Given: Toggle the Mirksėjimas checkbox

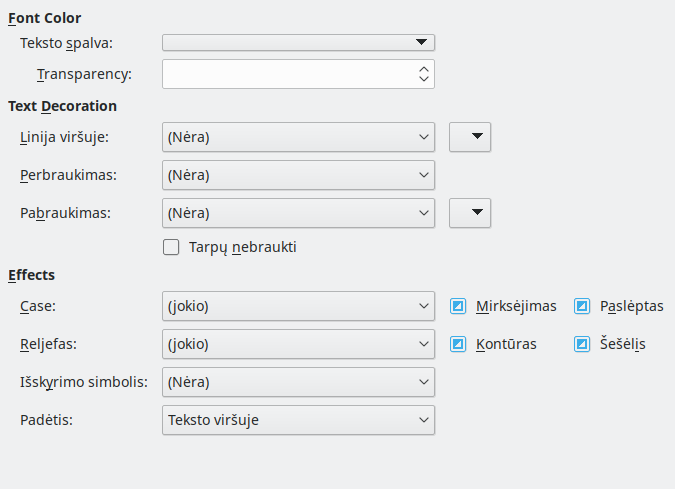Looking at the screenshot, I should 458,306.
